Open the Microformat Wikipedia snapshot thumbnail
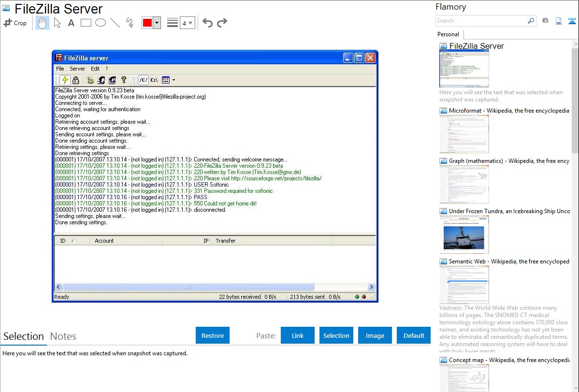Viewport: 579px width, 392px height. coord(464,134)
